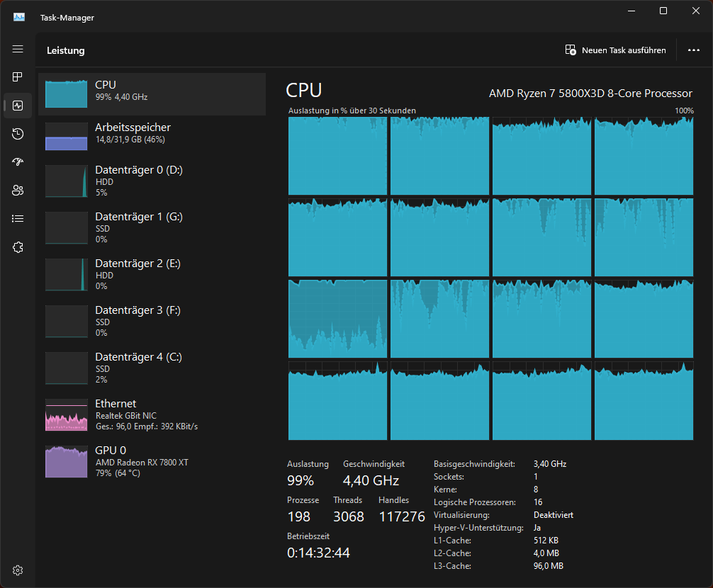Screen dimensions: 713x588
Task: Select the Arbeitsspeicher entry
Action: [152, 136]
